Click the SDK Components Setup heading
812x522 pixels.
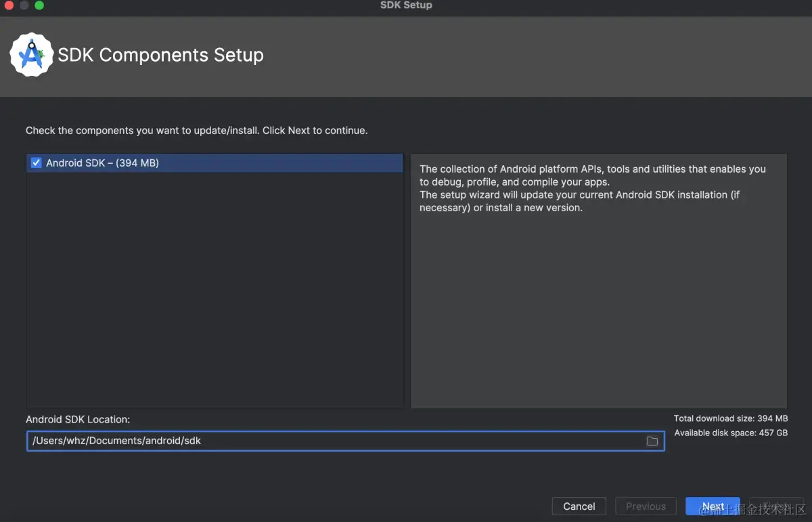[161, 55]
